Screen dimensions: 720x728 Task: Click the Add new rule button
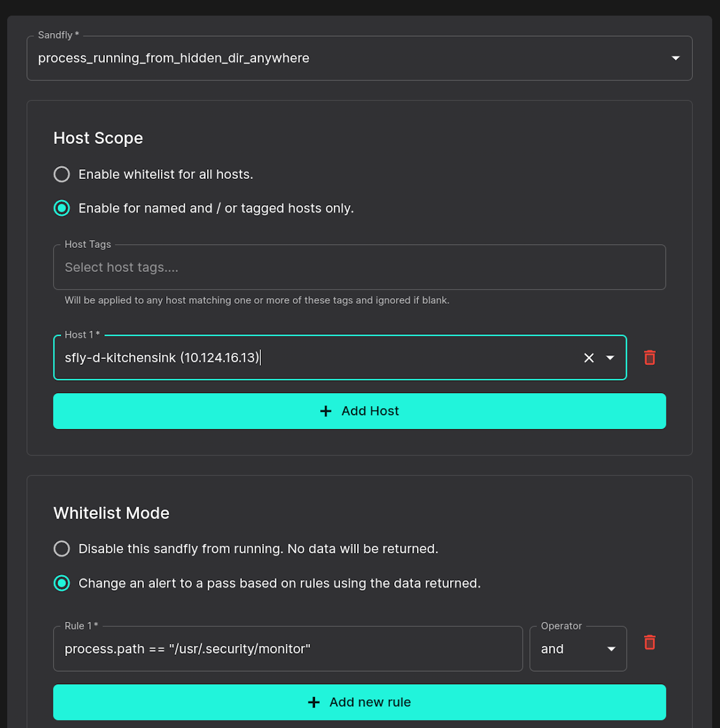click(x=359, y=702)
